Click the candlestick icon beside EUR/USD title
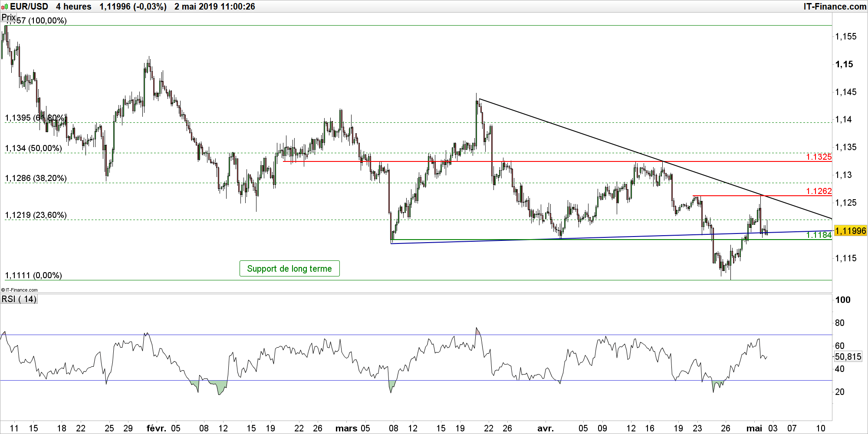The image size is (868, 434). pos(5,7)
